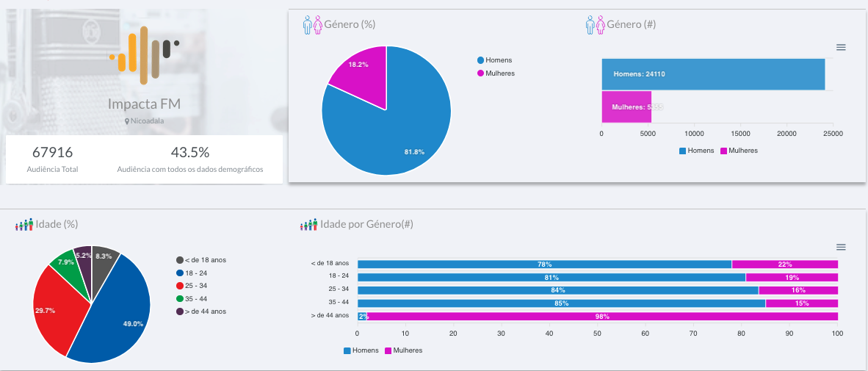The width and height of the screenshot is (868, 371).
Task: Open the Género (#) chart hamburger menu
Action: pyautogui.click(x=841, y=47)
